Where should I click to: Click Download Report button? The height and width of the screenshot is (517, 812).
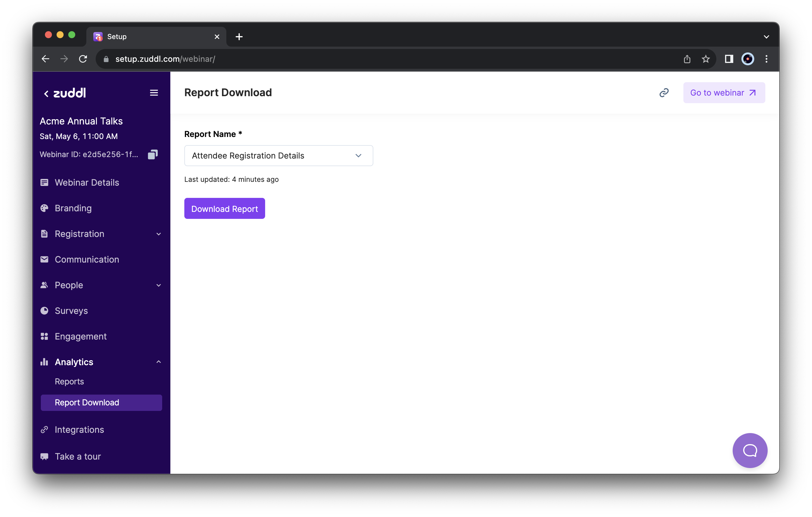click(x=224, y=208)
